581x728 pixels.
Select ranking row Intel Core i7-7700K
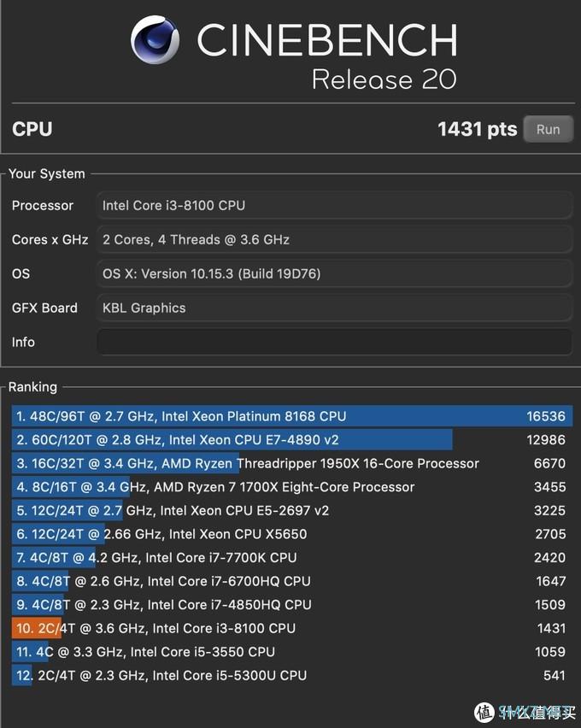click(x=292, y=558)
